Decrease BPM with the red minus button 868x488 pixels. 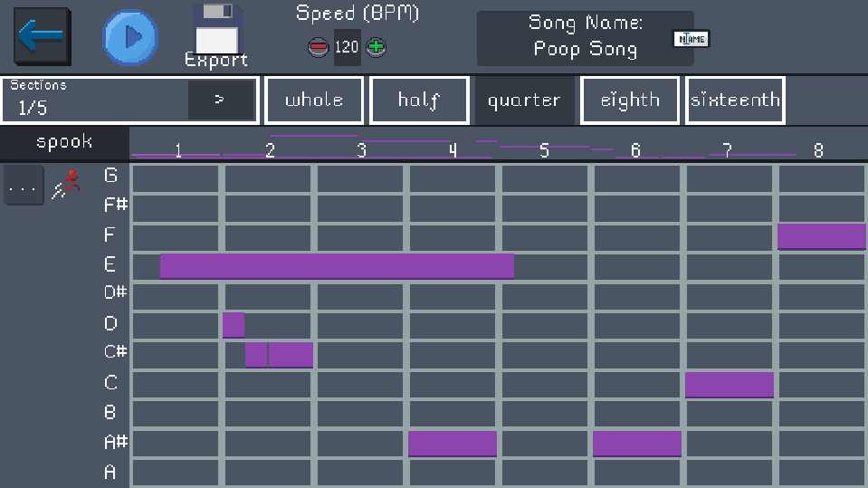click(318, 48)
